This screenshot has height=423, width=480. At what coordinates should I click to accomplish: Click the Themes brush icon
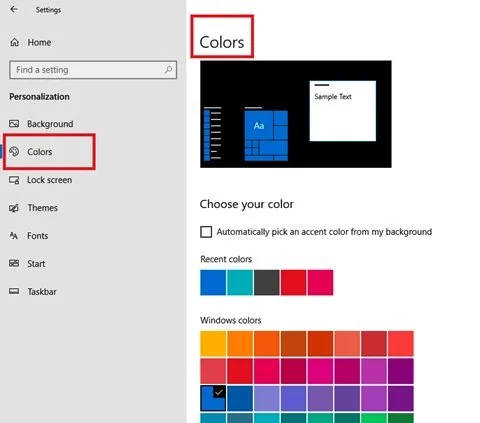(x=14, y=208)
